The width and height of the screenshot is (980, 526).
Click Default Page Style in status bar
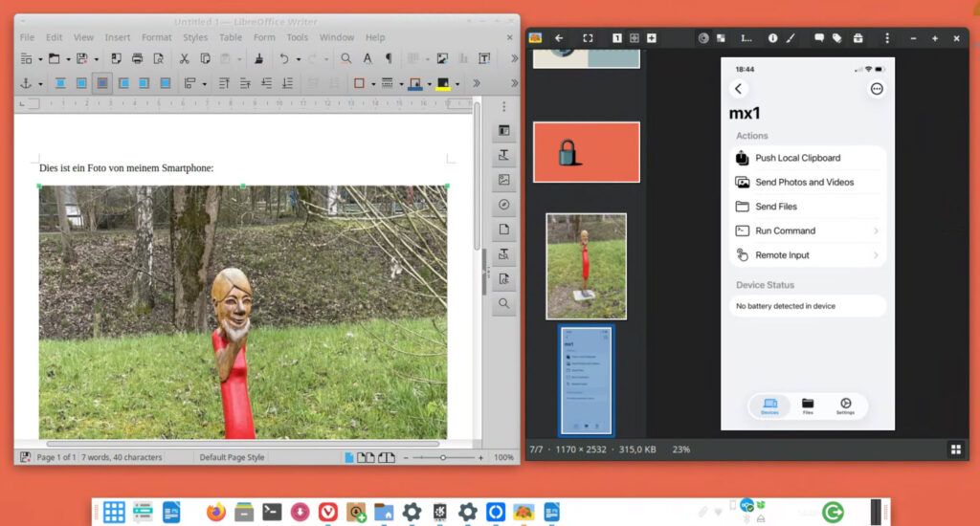(232, 458)
